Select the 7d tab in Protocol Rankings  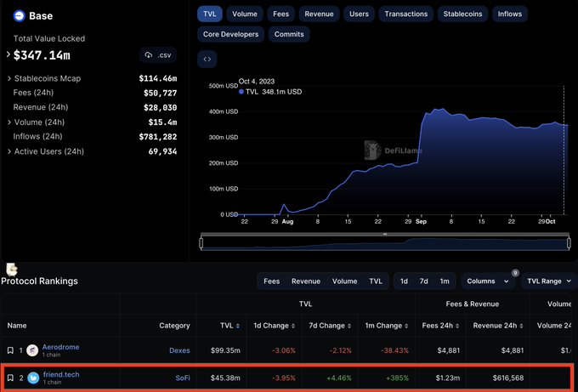click(424, 281)
